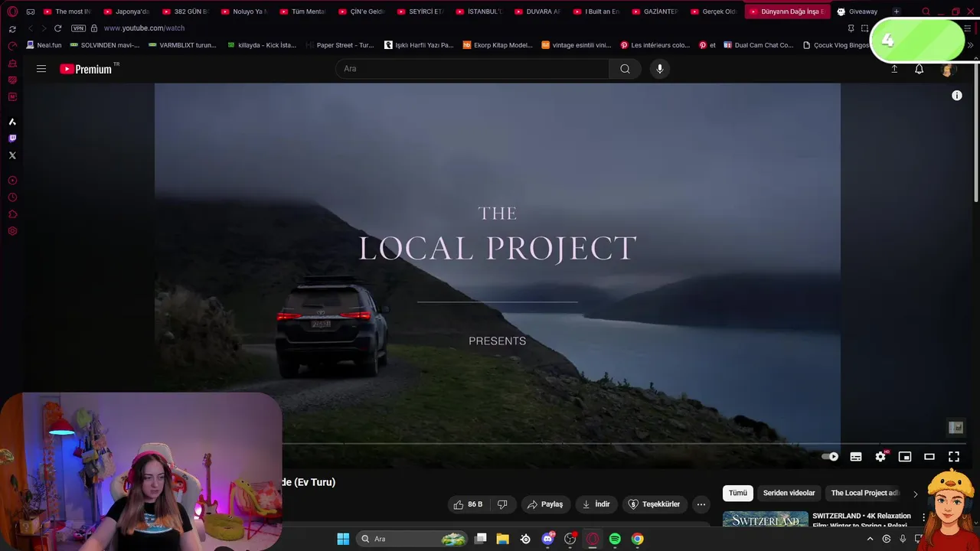Image resolution: width=980 pixels, height=551 pixels.
Task: Open sidebar player icon
Action: pyautogui.click(x=12, y=181)
